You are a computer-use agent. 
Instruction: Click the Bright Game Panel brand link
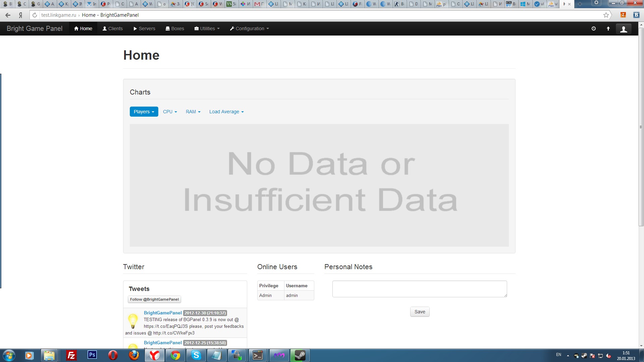[35, 29]
